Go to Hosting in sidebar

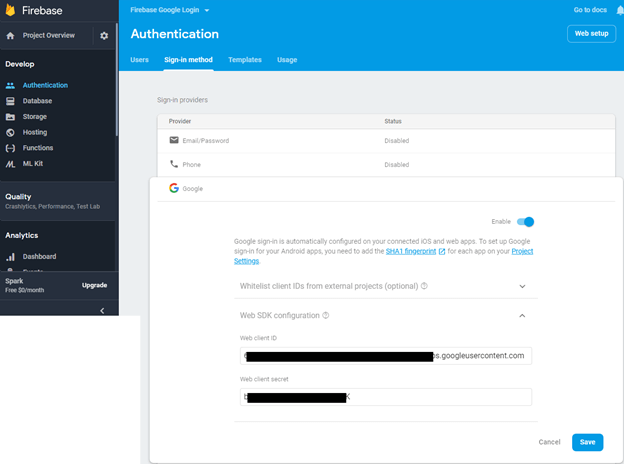pyautogui.click(x=34, y=132)
